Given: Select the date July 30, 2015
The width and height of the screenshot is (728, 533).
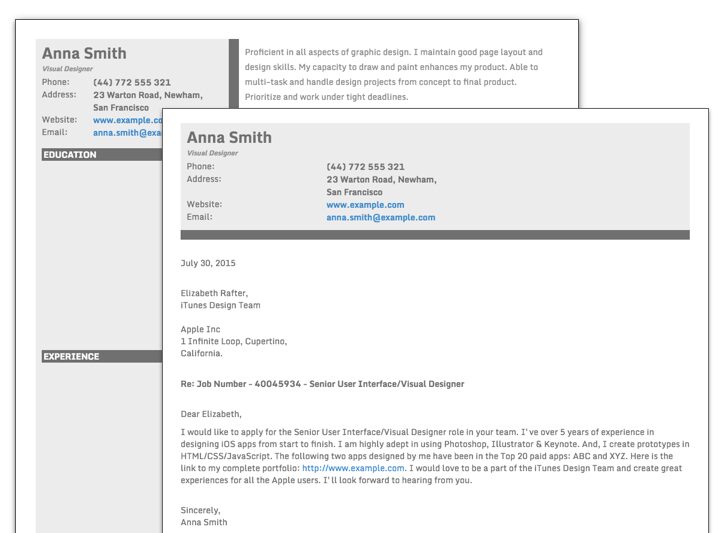Looking at the screenshot, I should pyautogui.click(x=208, y=263).
